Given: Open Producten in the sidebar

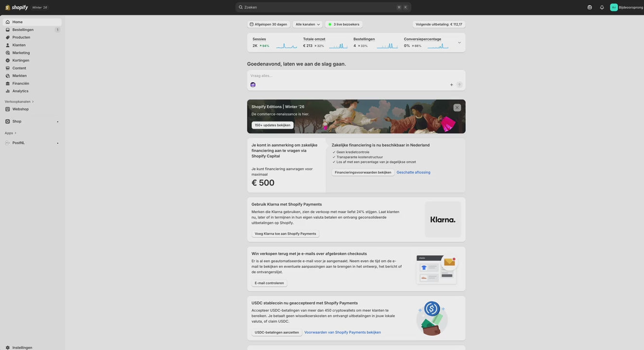Looking at the screenshot, I should pyautogui.click(x=32, y=37).
